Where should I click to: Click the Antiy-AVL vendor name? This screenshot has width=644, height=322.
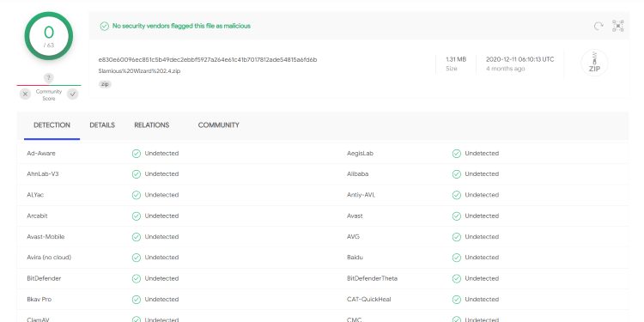click(x=361, y=195)
